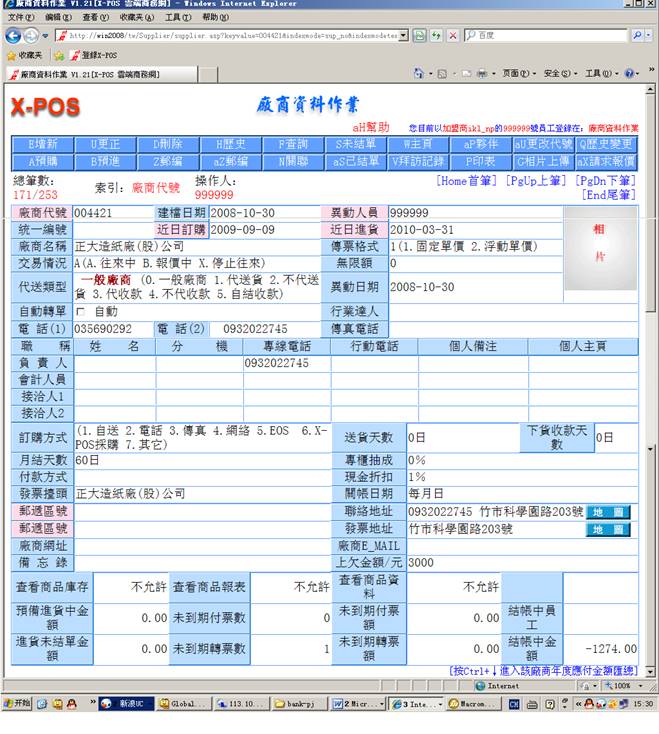Open the 工具(T) menu in menu bar
Screen dimensions: 659x734
click(x=177, y=18)
